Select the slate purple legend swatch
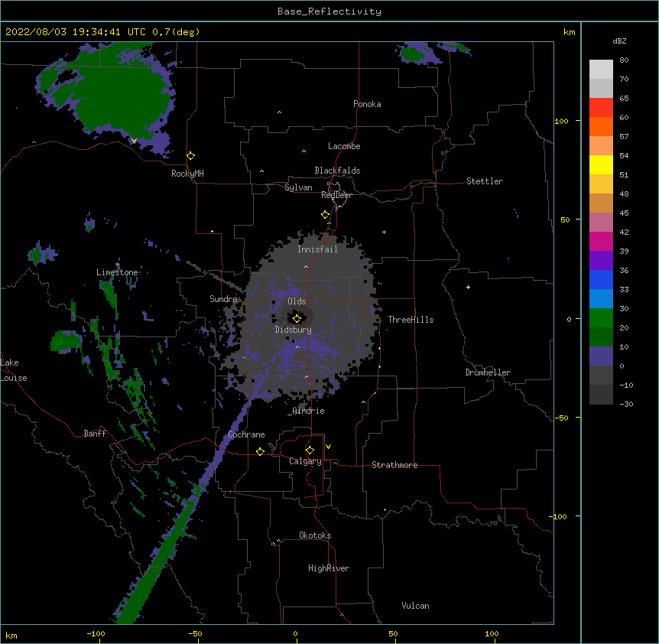Screen dimensions: 659x644 601,356
